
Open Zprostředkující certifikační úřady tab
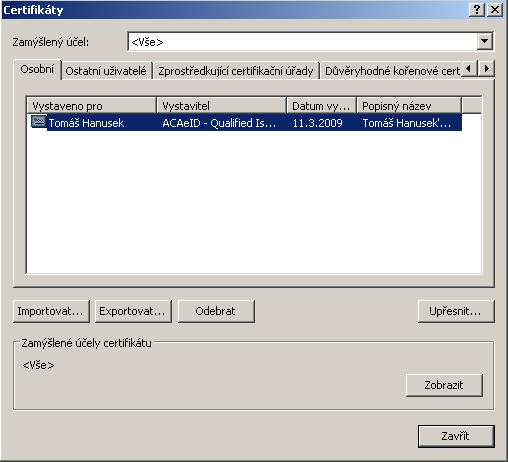[236, 71]
